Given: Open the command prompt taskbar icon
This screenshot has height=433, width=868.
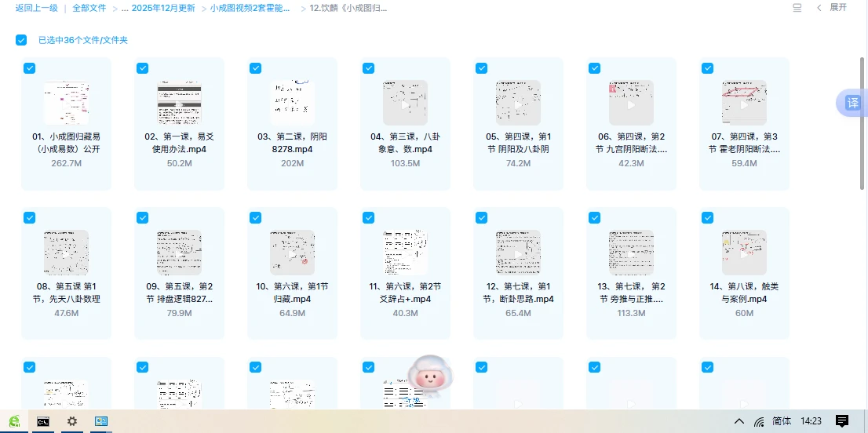Looking at the screenshot, I should (43, 421).
